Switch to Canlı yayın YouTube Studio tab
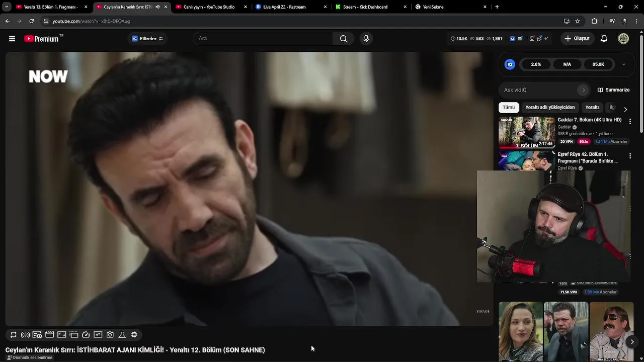Screen dimensions: 644x362 coord(211,7)
